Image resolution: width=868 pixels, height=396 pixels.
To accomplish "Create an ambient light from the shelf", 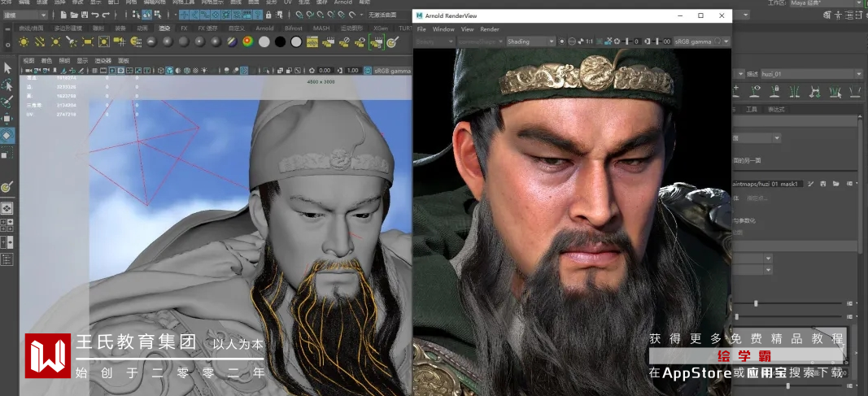I will click(24, 41).
